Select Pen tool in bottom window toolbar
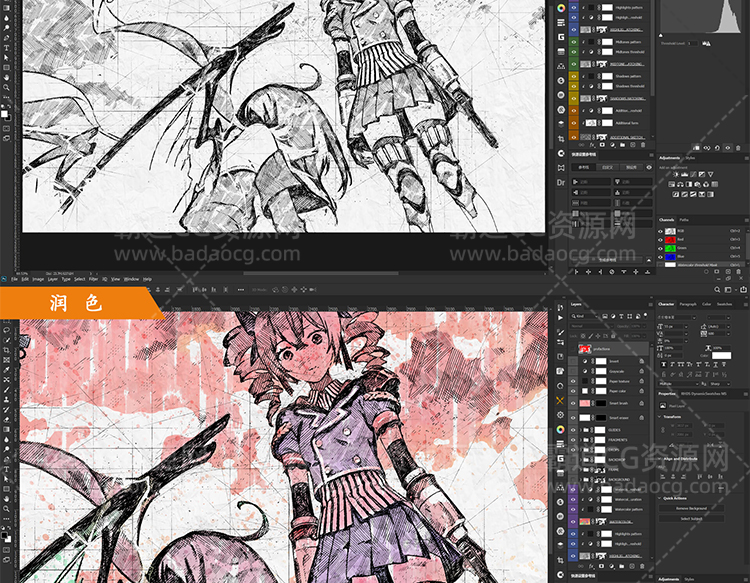This screenshot has height=583, width=750. pyautogui.click(x=6, y=460)
